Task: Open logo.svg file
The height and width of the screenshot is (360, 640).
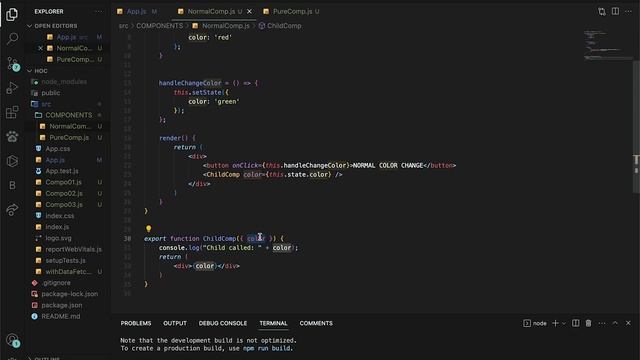Action: click(58, 238)
